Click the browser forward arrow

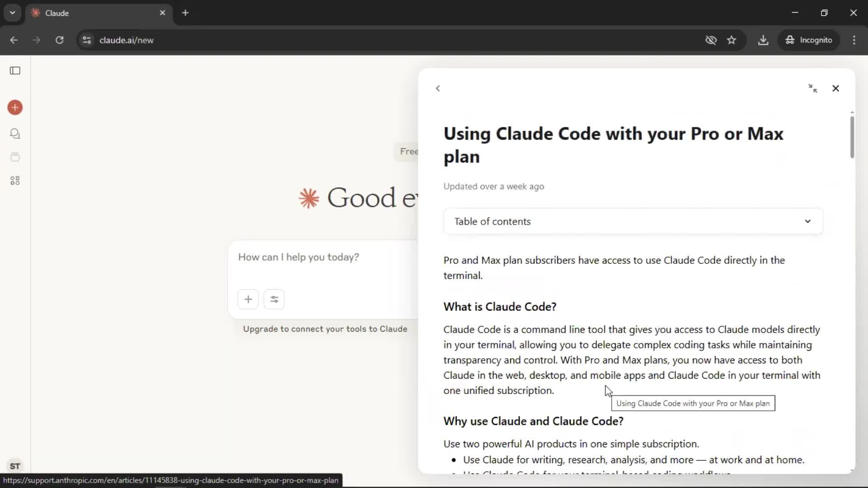[x=37, y=40]
